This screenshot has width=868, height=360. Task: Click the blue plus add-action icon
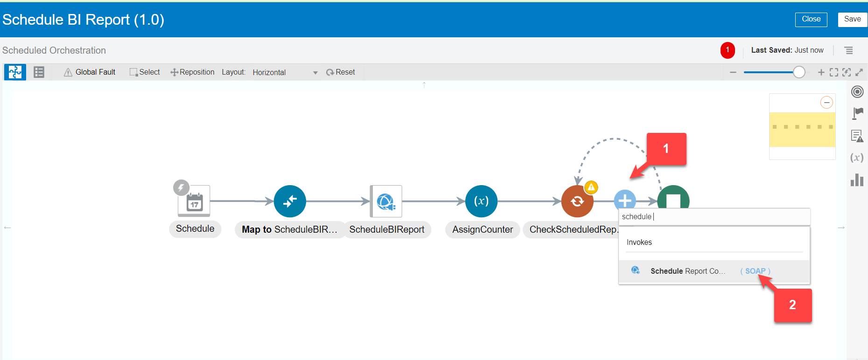625,200
